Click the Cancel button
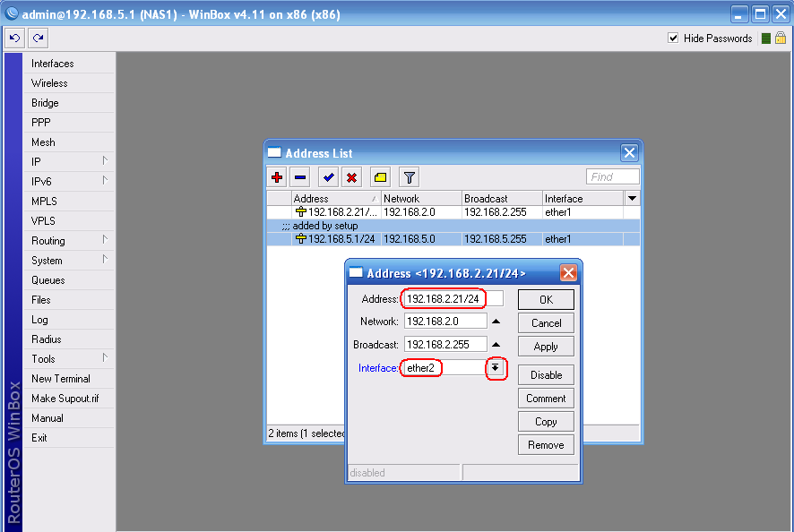 click(x=546, y=323)
